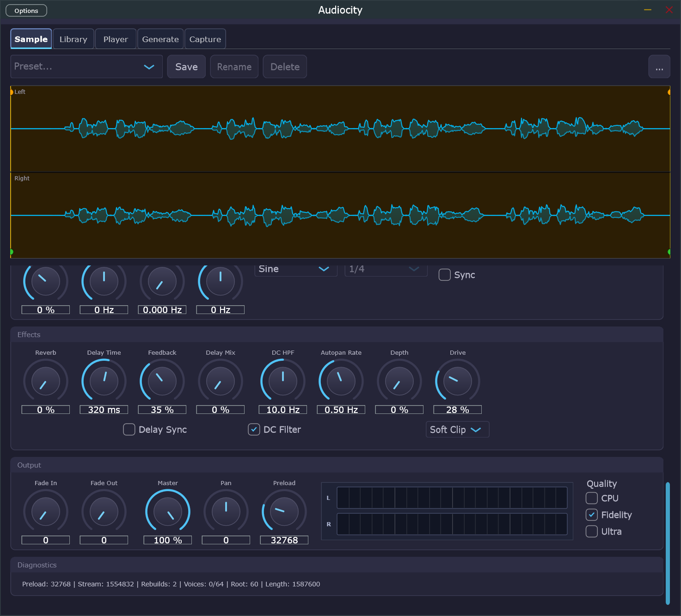
Task: Click the green loop marker at bottom right of waveform
Action: [x=669, y=252]
